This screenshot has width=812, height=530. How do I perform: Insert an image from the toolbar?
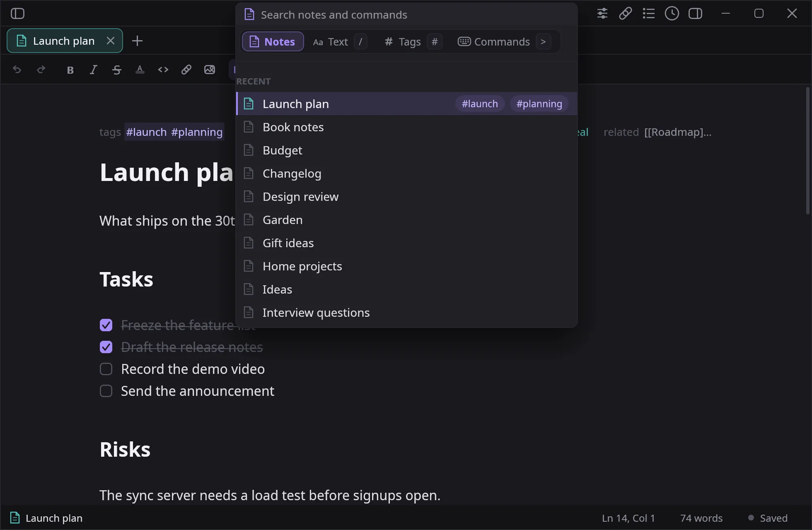click(x=209, y=70)
